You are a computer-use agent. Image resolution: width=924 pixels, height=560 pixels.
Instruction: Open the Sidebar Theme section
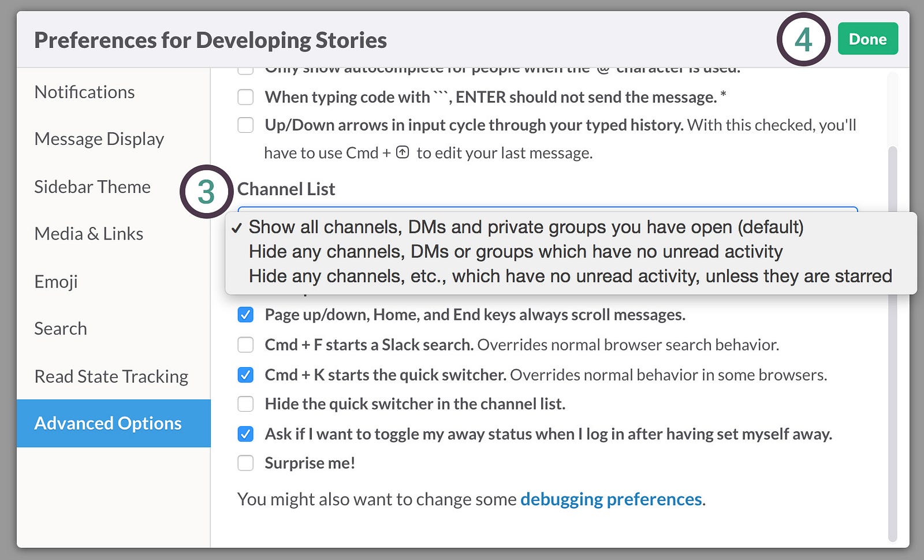tap(92, 187)
